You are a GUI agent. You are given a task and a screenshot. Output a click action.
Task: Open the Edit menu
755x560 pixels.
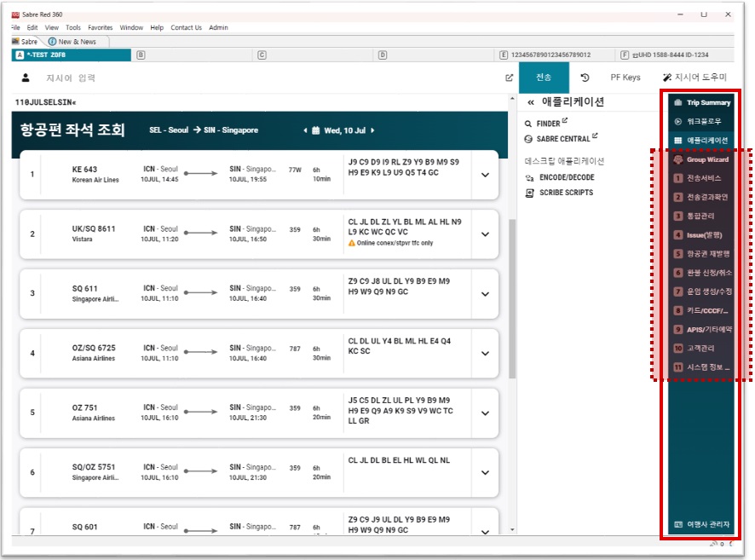(32, 27)
